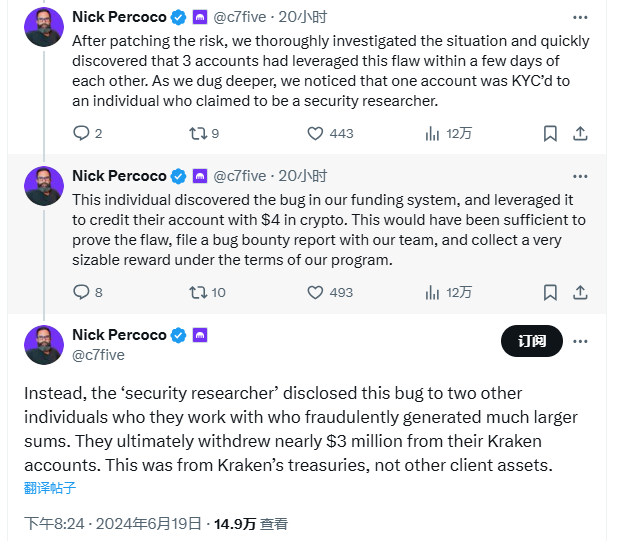Like the second tweet with 493 likes
The height and width of the screenshot is (541, 623).
(x=315, y=292)
